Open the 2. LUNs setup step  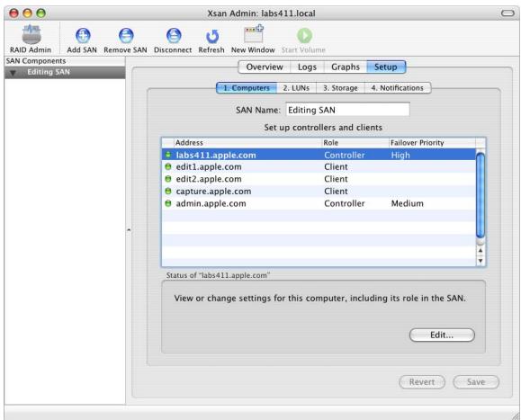coord(296,88)
